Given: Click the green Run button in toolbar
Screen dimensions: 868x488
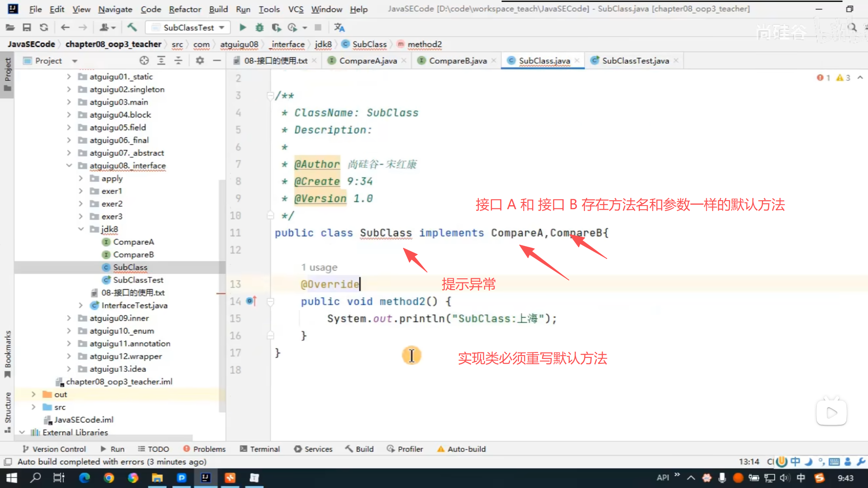Looking at the screenshot, I should click(243, 28).
